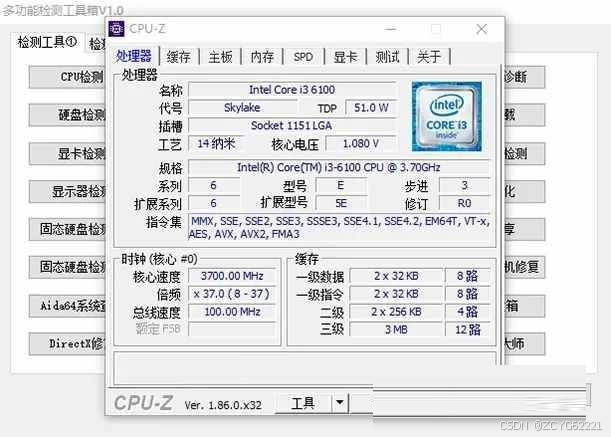Switch to the 显卡 tab
Image resolution: width=611 pixels, height=437 pixels.
345,57
